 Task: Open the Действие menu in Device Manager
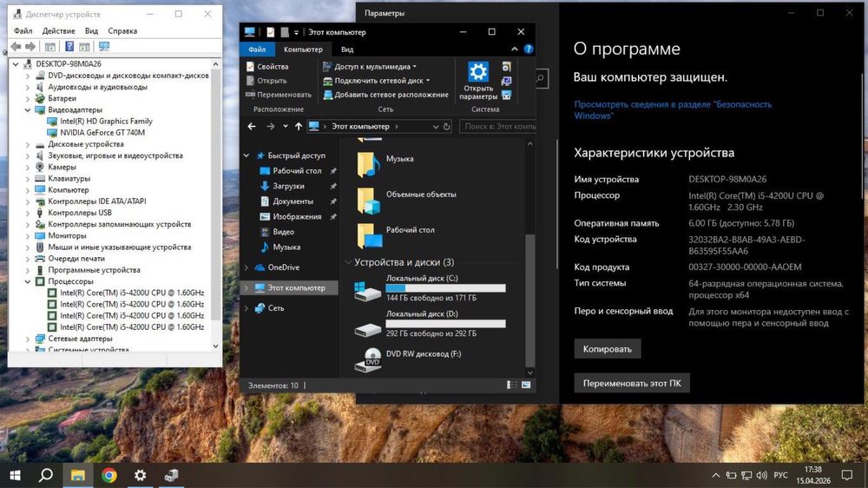pos(59,31)
